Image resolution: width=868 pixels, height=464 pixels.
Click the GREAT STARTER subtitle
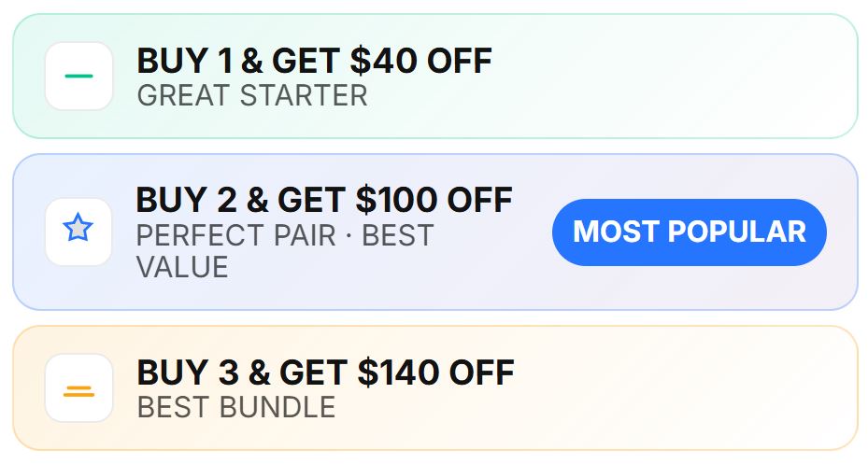pos(251,95)
